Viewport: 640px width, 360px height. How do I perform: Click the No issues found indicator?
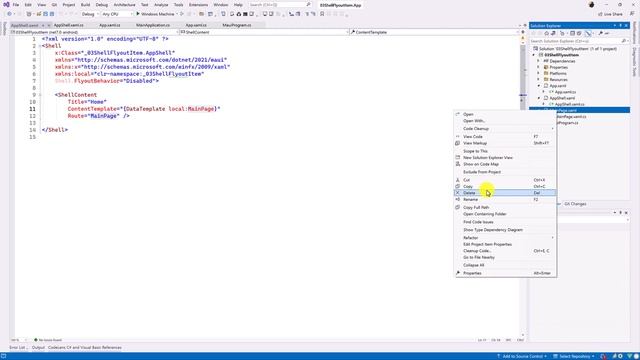click(48, 340)
